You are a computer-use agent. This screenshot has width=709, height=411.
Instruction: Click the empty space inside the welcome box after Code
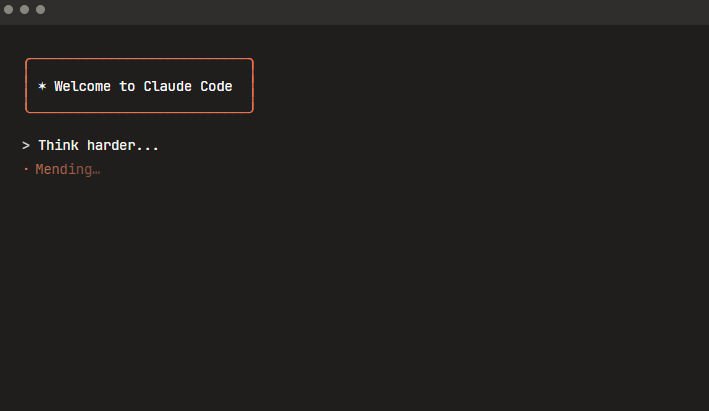pyautogui.click(x=243, y=87)
